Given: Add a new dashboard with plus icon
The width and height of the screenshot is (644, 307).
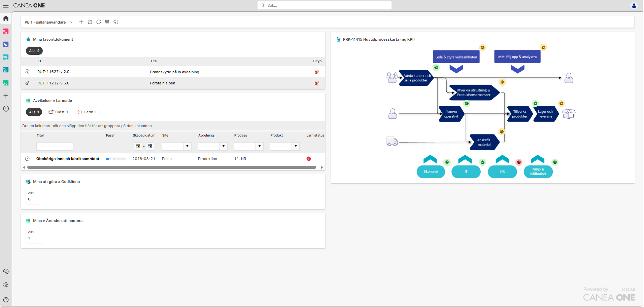Looking at the screenshot, I should [81, 22].
